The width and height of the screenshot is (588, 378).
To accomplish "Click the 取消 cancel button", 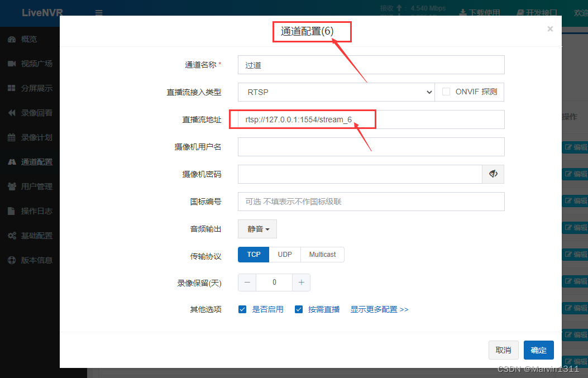I will (503, 350).
